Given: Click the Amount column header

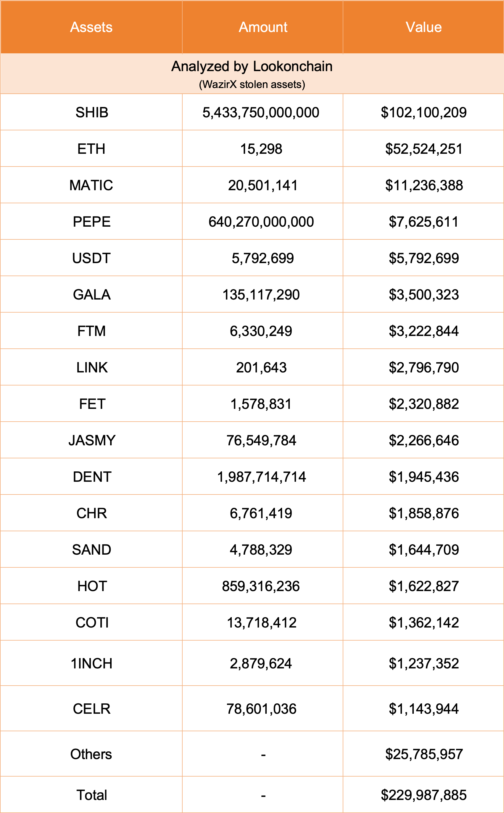Looking at the screenshot, I should 263,27.
